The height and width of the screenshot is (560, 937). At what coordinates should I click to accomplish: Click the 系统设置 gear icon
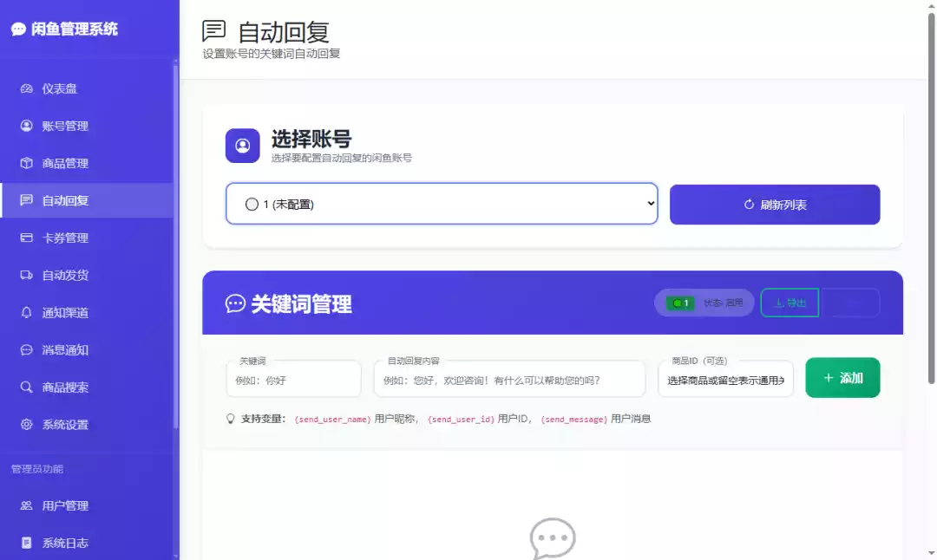pyautogui.click(x=26, y=424)
